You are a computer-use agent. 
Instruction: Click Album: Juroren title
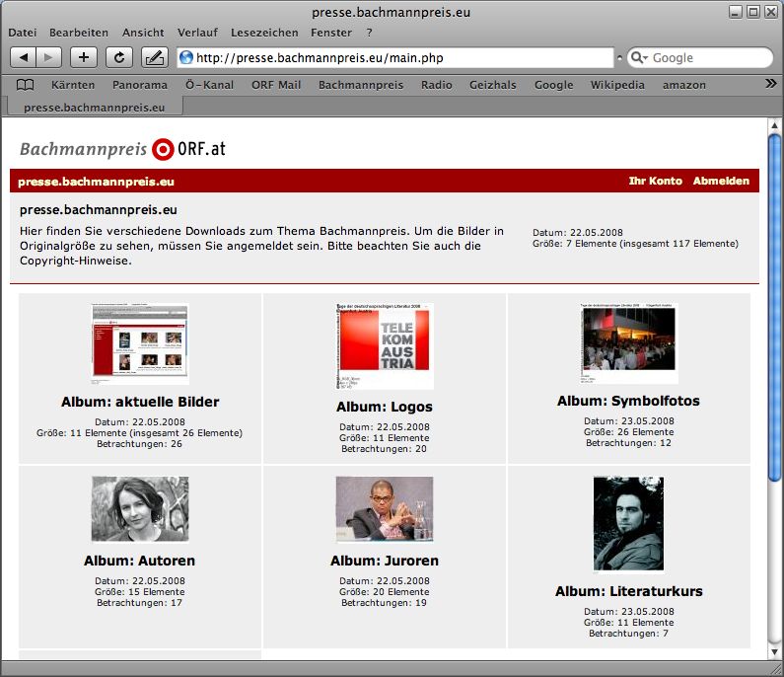click(x=385, y=561)
